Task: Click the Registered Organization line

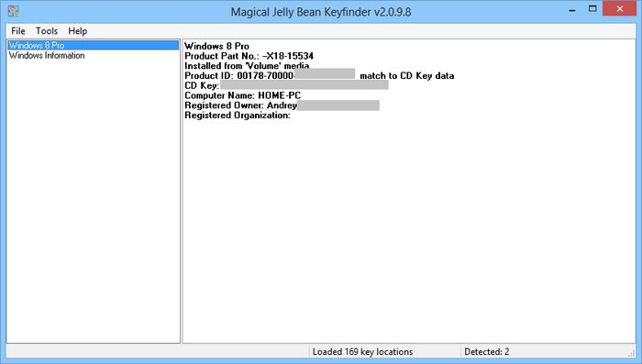Action: click(238, 116)
